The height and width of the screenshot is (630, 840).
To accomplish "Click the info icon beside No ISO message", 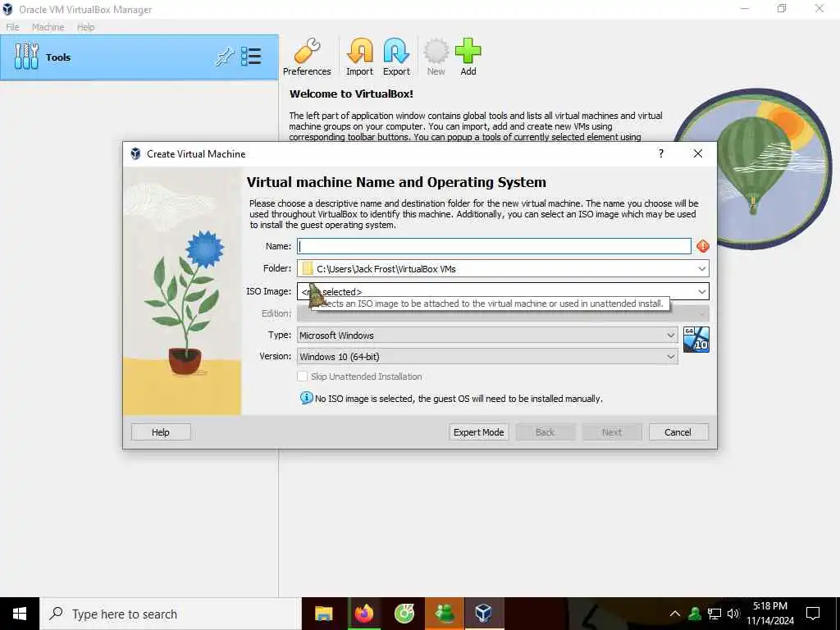I will point(307,398).
